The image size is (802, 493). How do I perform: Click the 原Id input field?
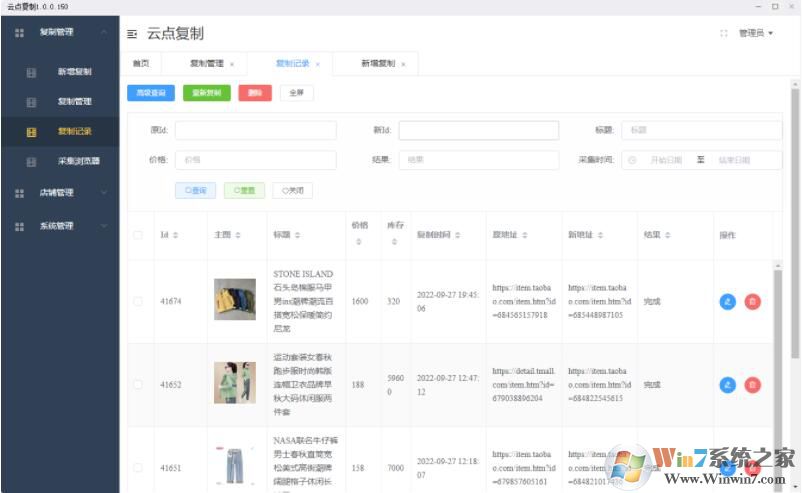click(255, 130)
